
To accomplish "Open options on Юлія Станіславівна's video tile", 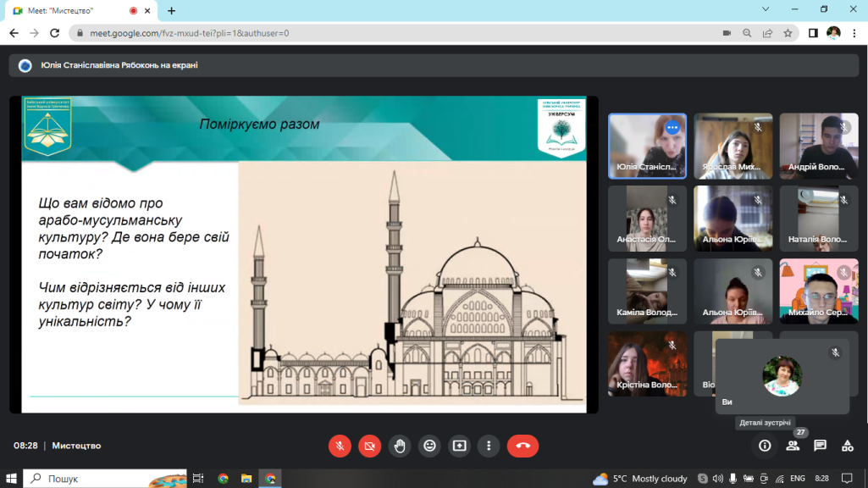I will pyautogui.click(x=672, y=128).
